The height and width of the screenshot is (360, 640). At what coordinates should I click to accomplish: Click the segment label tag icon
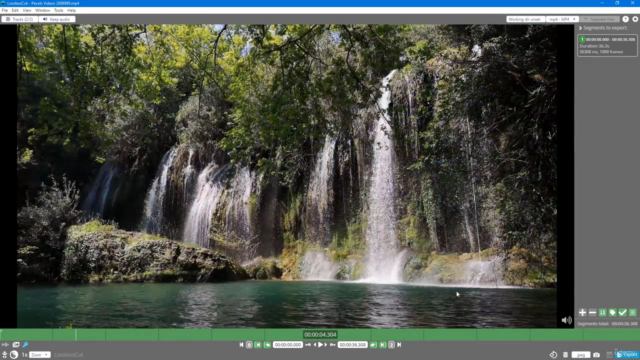(x=612, y=313)
